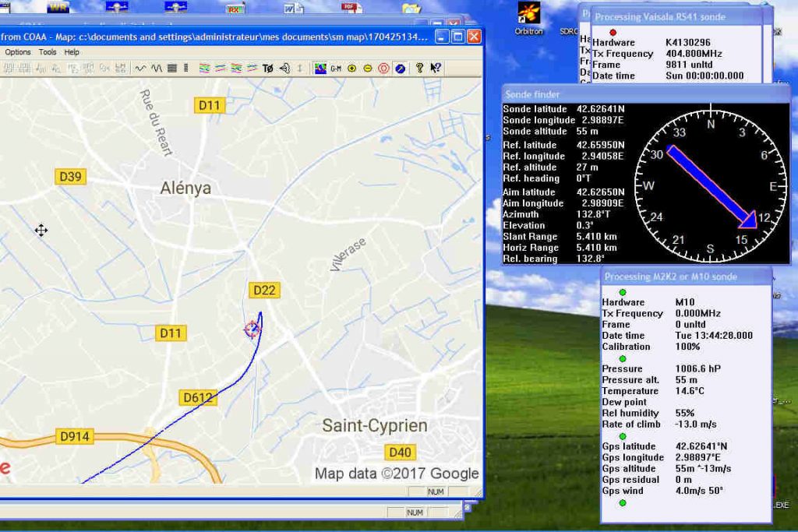798x532 pixels.
Task: Click the red concentric target toolbar icon
Action: coord(383,68)
